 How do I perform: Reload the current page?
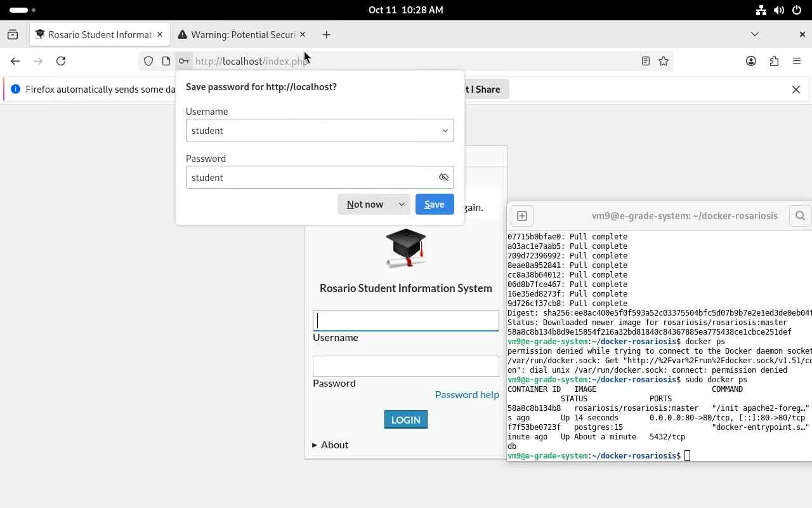[x=61, y=61]
